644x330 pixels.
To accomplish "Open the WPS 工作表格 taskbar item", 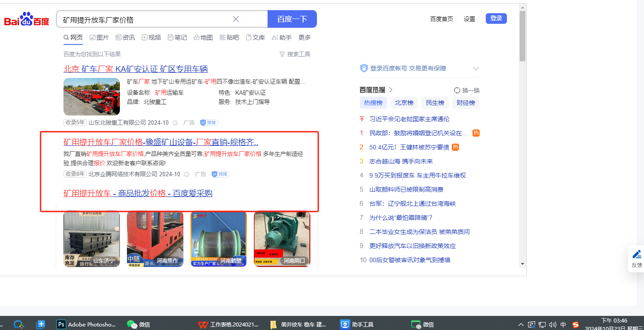I will (228, 324).
